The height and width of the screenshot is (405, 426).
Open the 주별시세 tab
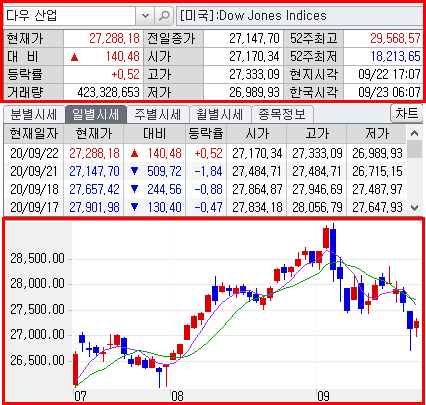pos(158,115)
